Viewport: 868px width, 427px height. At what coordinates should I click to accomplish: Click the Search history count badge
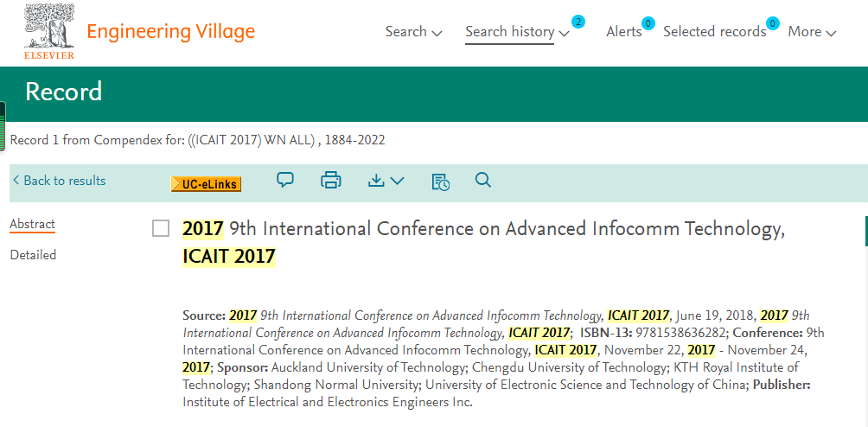[578, 22]
